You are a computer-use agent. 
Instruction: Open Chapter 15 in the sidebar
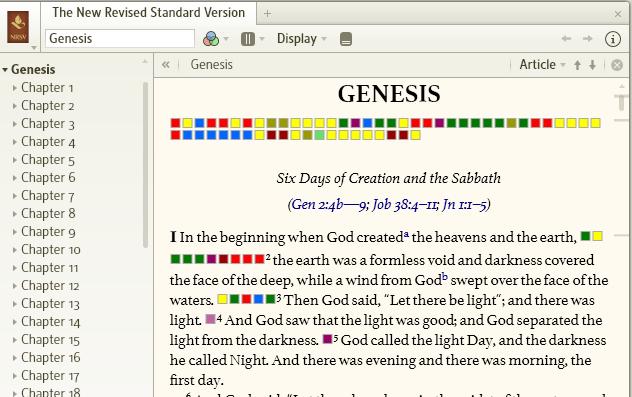tap(50, 340)
